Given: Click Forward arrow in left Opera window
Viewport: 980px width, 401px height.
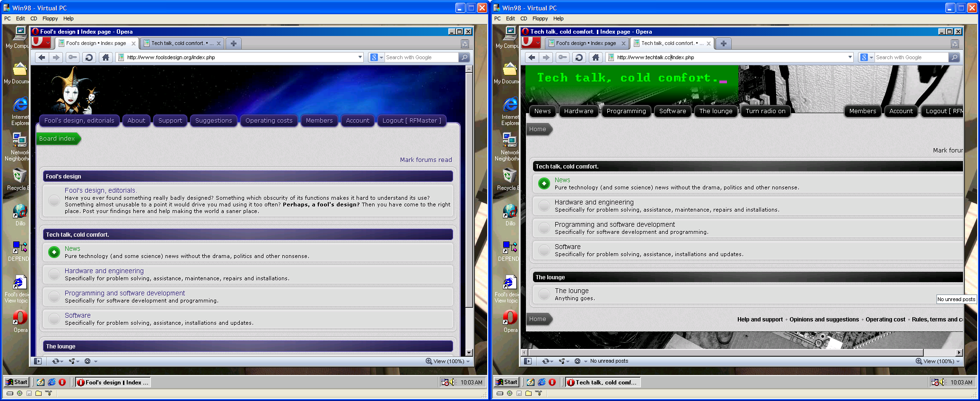Looking at the screenshot, I should [x=56, y=57].
